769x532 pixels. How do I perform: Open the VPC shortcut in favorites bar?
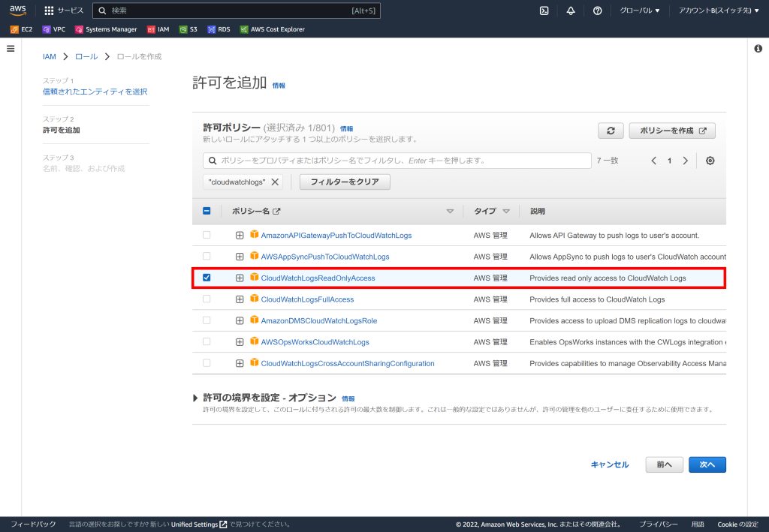[x=54, y=29]
